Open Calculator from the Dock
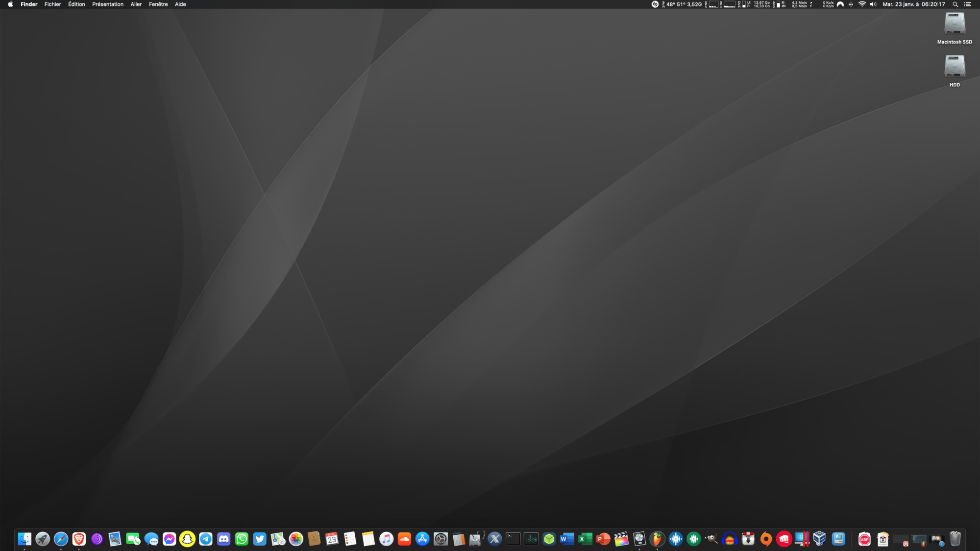 tap(459, 539)
